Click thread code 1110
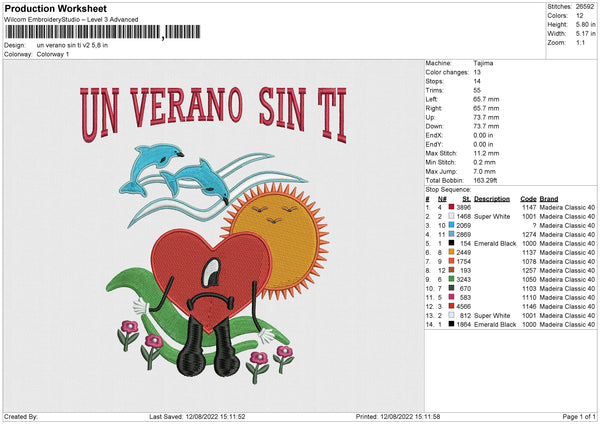Image resolution: width=600 pixels, height=424 pixels. pos(529,297)
